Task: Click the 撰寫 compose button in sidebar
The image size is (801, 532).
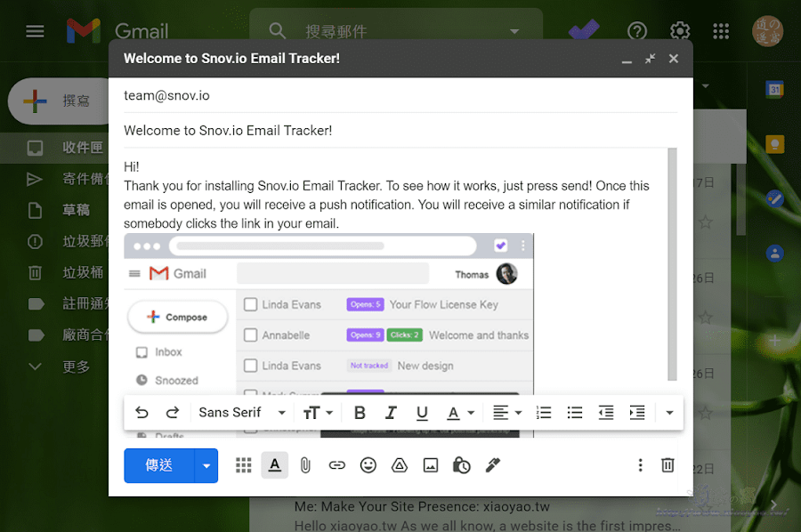Action: click(x=60, y=101)
